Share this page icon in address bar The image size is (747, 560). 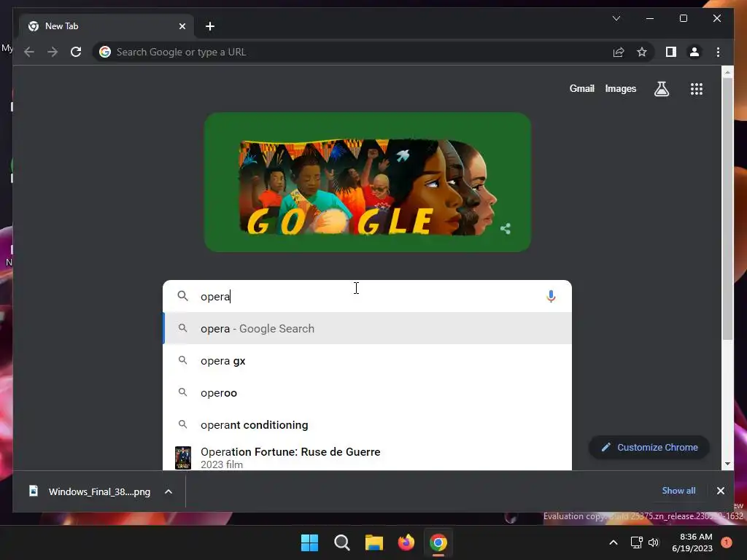click(x=619, y=52)
